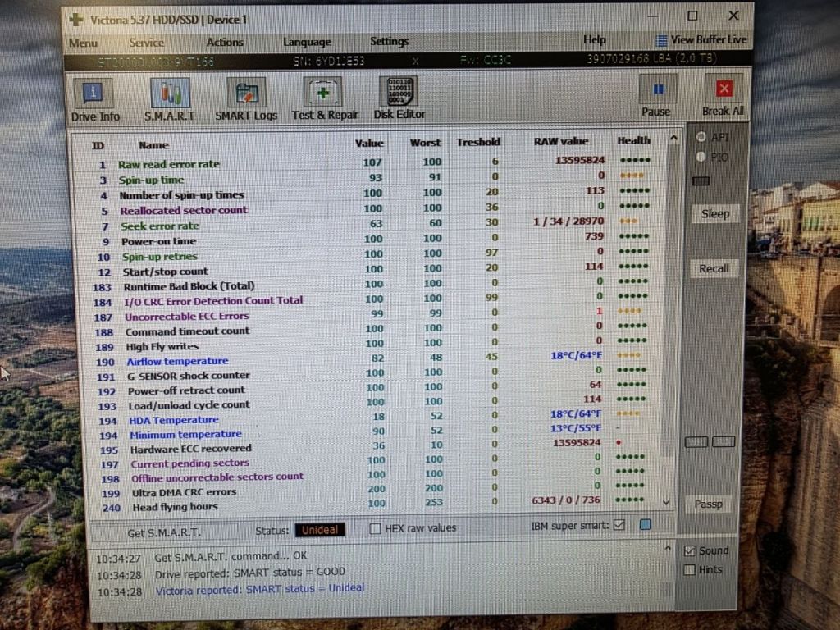Open the Menu menu
840x630 pixels.
83,43
